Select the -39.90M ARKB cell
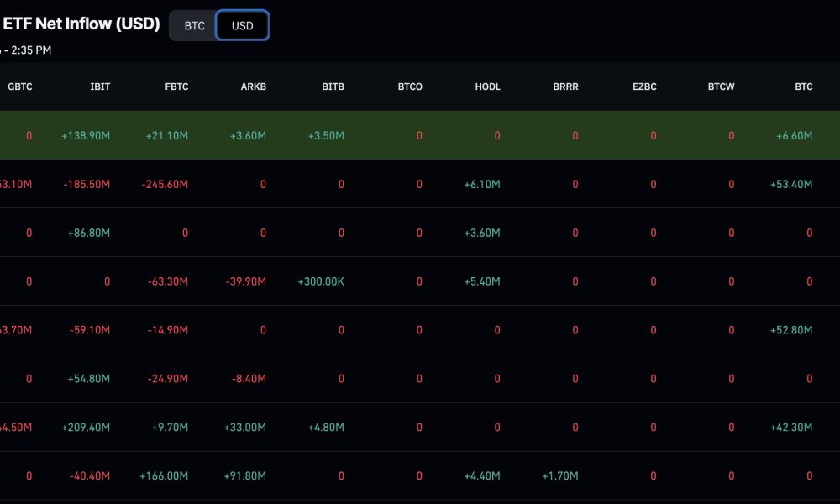The height and width of the screenshot is (504, 840). pos(246,281)
